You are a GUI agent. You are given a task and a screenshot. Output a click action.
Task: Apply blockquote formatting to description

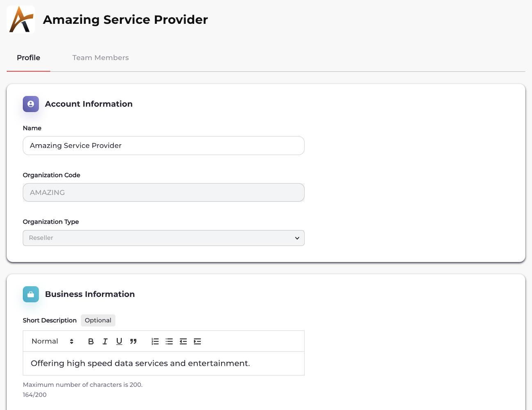tap(133, 342)
